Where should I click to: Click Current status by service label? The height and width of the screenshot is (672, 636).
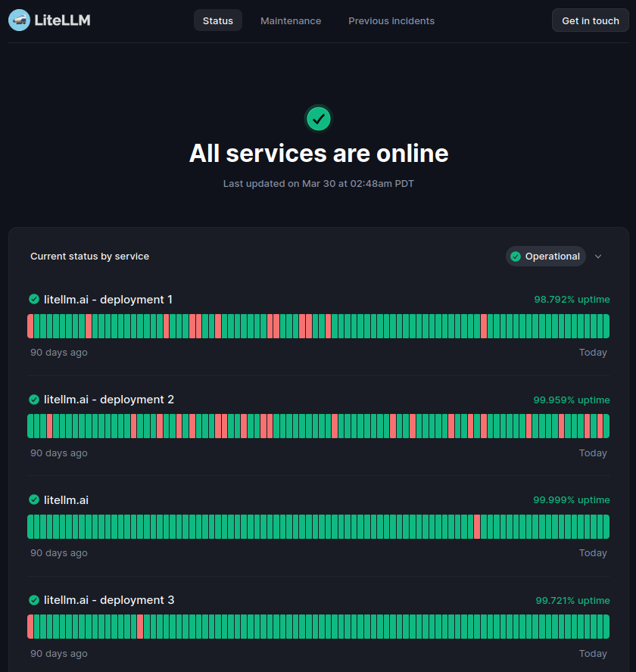[x=89, y=257]
